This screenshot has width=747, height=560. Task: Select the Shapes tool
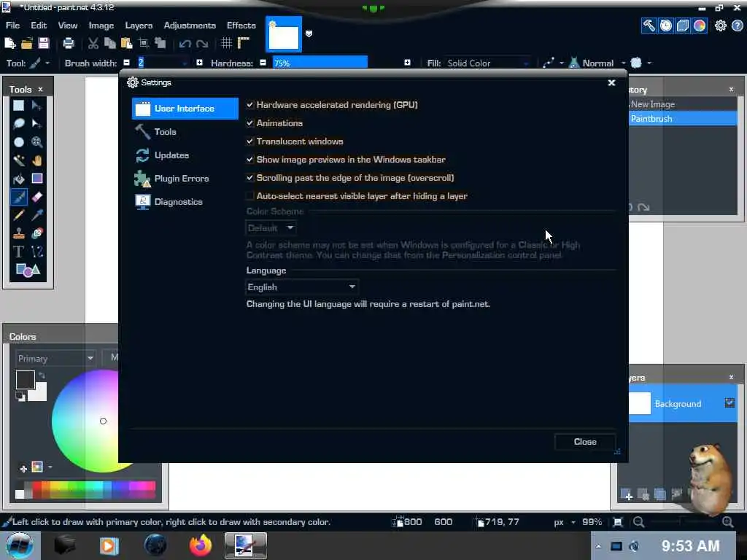click(x=28, y=270)
